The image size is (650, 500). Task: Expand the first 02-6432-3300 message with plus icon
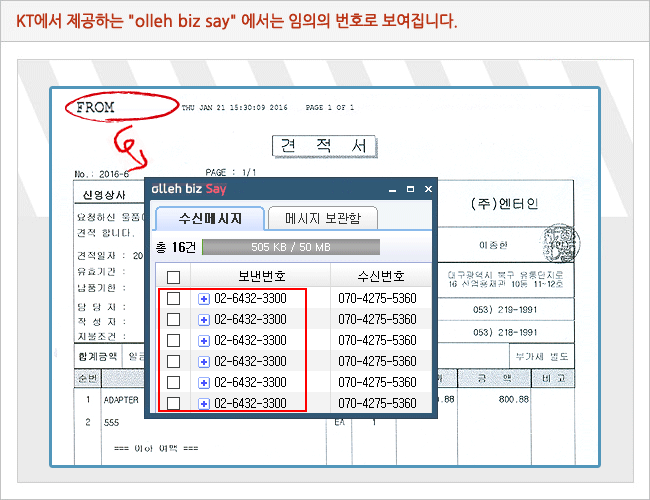(204, 299)
